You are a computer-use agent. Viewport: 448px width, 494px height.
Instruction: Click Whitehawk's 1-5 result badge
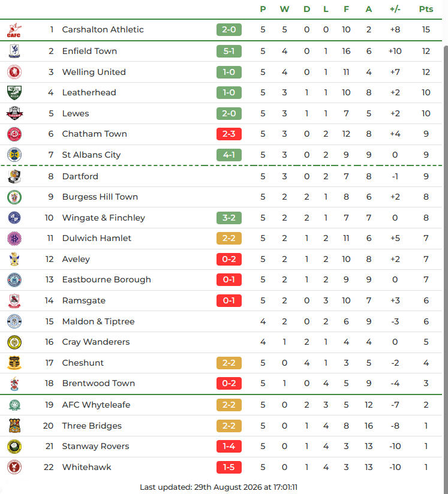(229, 467)
